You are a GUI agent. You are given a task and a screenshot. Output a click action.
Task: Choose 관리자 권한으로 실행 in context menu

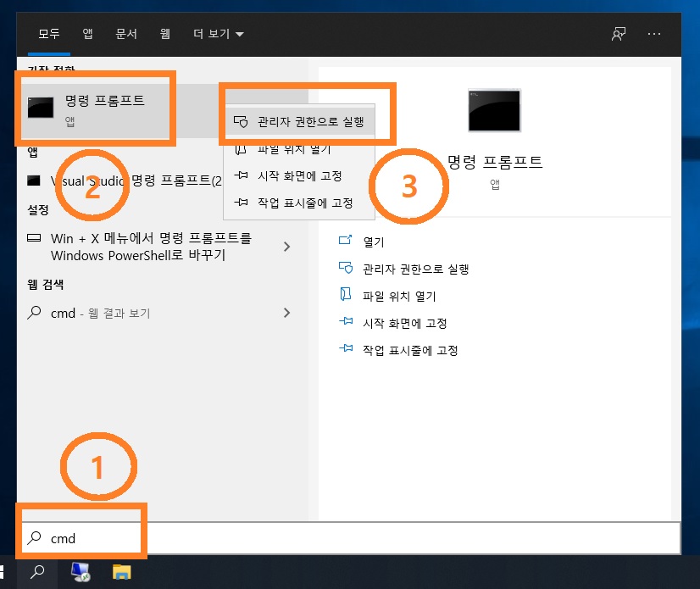(x=299, y=121)
